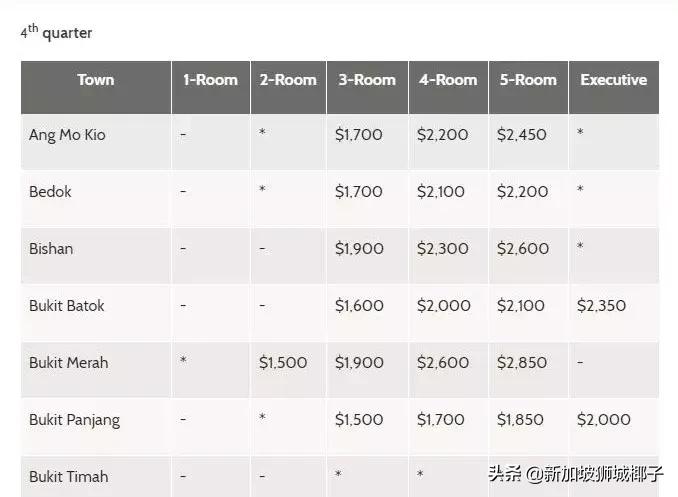Click Bukit Batok Executive price $2,350

click(x=602, y=306)
